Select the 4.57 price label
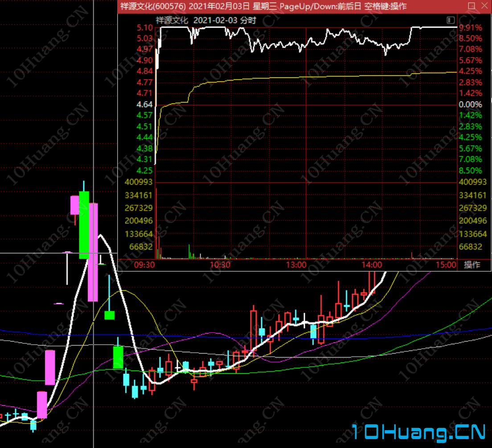This screenshot has height=448, width=492. point(145,115)
